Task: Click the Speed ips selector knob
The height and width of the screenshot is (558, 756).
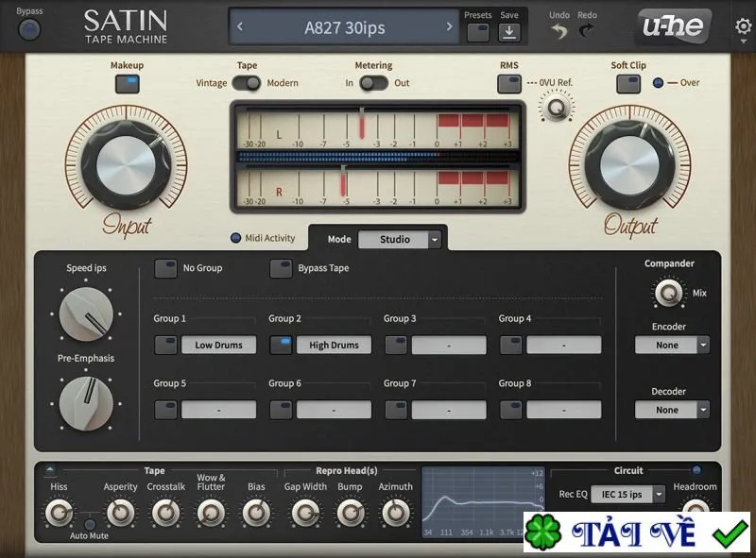Action: pyautogui.click(x=86, y=314)
